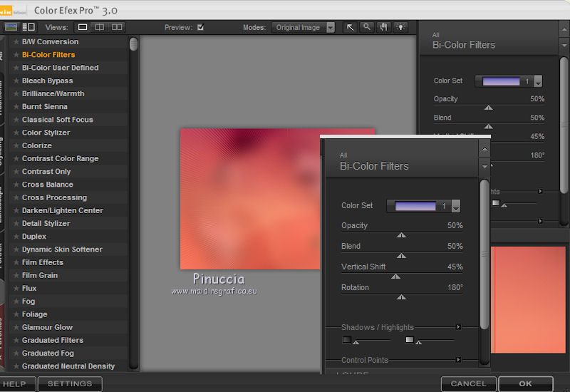Click the Opacity slider handle in the background right panel
The width and height of the screenshot is (570, 392).
point(489,108)
